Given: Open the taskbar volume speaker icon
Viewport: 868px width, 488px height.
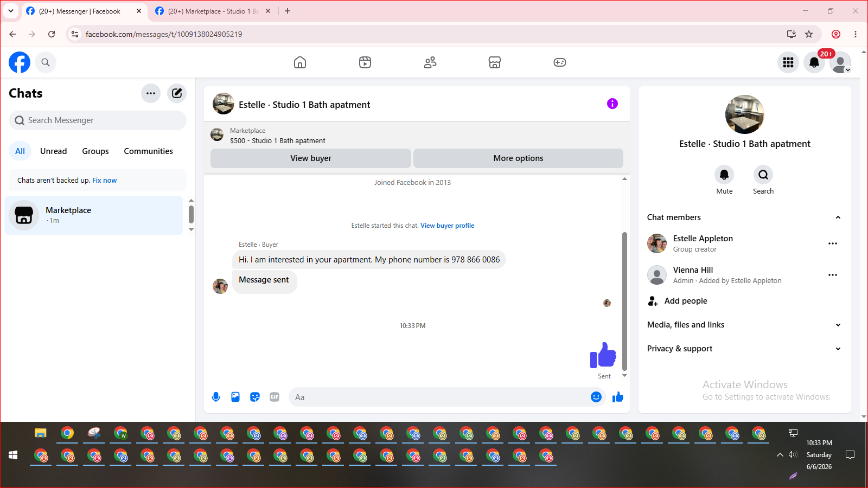Looking at the screenshot, I should [x=793, y=454].
